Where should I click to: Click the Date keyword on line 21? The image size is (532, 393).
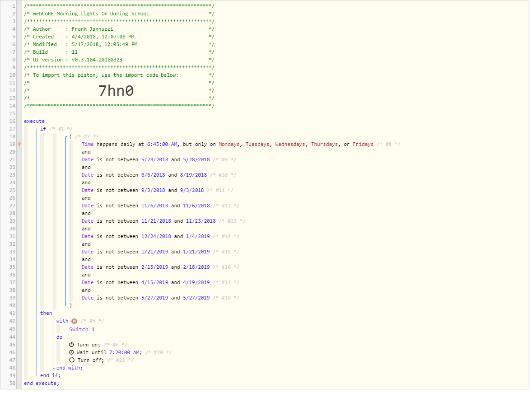[x=88, y=160]
